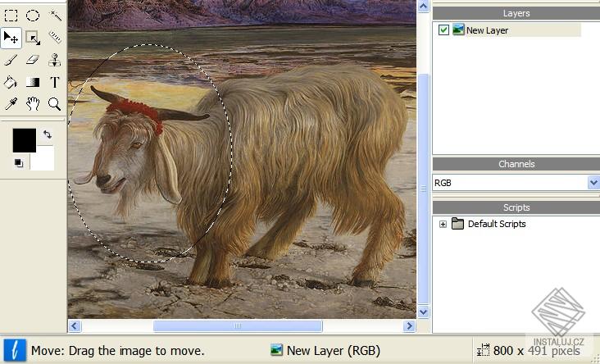Click the white background color swatch
This screenshot has height=364, width=600.
tap(44, 160)
